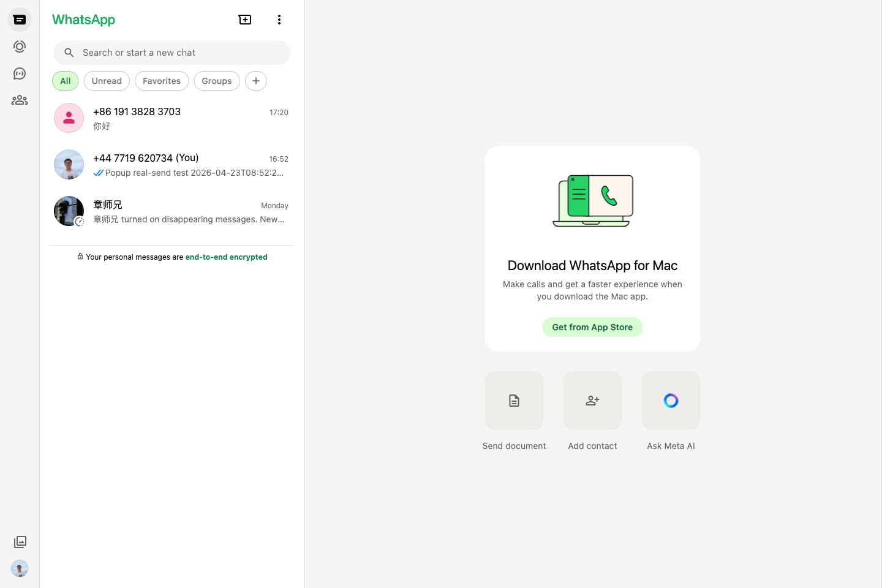Screen dimensions: 882x588
Task: Open Ask Meta AI
Action: click(x=671, y=401)
